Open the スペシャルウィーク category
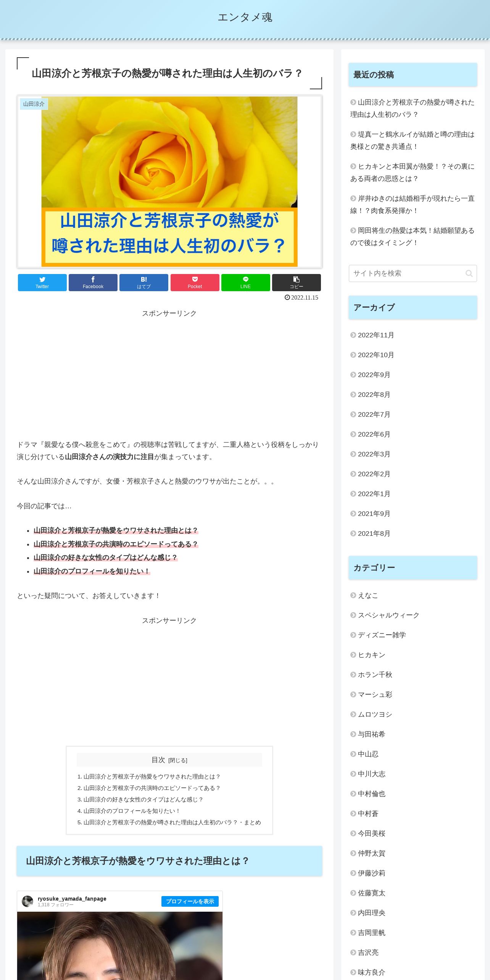 click(x=388, y=615)
